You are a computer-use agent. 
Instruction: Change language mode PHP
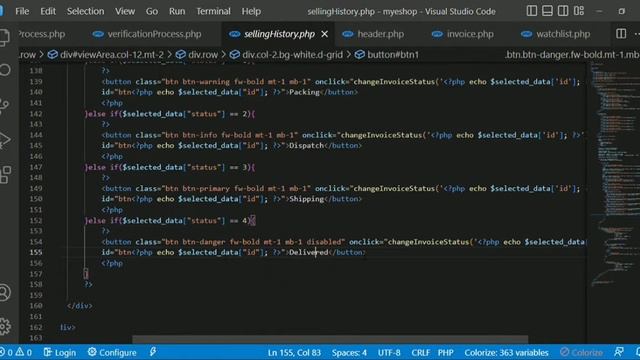point(446,352)
